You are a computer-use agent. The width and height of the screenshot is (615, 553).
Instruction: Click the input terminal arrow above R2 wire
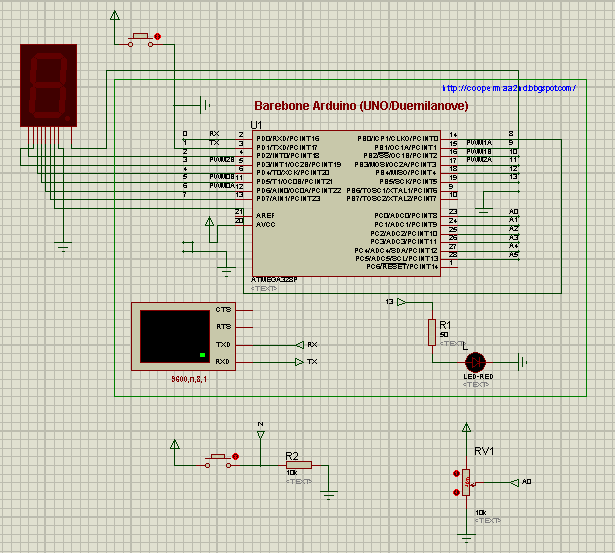click(260, 435)
